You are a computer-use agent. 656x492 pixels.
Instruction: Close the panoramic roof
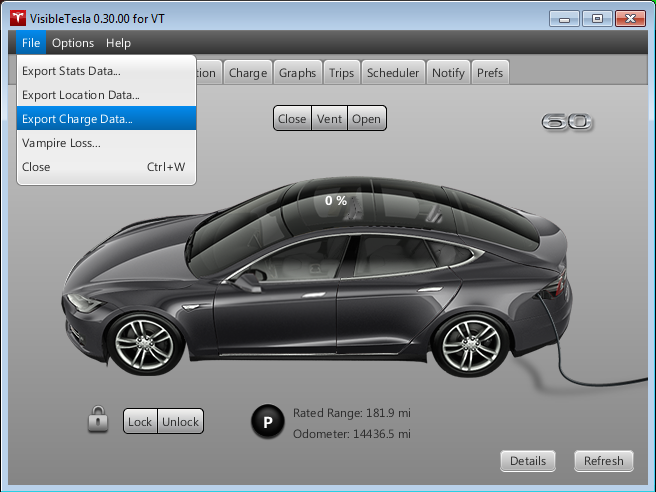292,118
